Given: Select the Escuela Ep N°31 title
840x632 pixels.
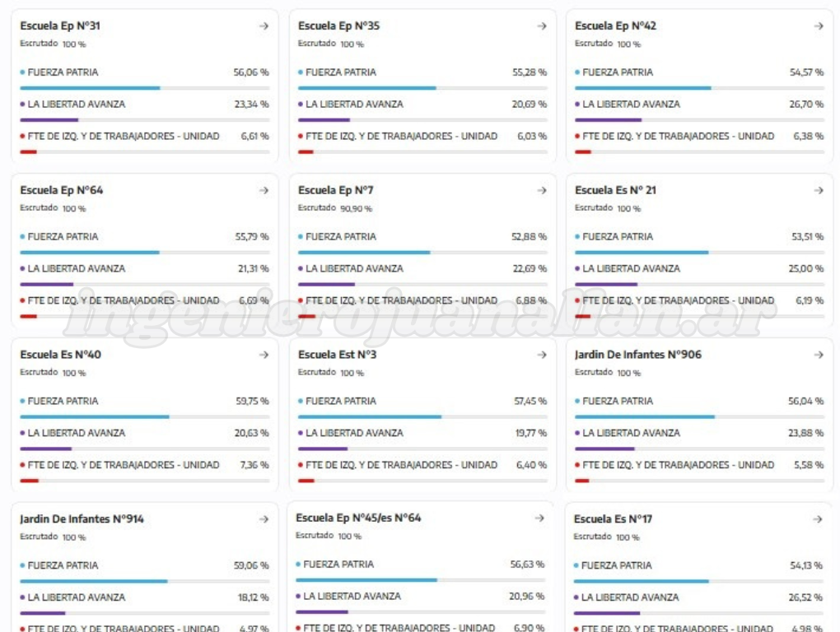Looking at the screenshot, I should click(x=60, y=26).
